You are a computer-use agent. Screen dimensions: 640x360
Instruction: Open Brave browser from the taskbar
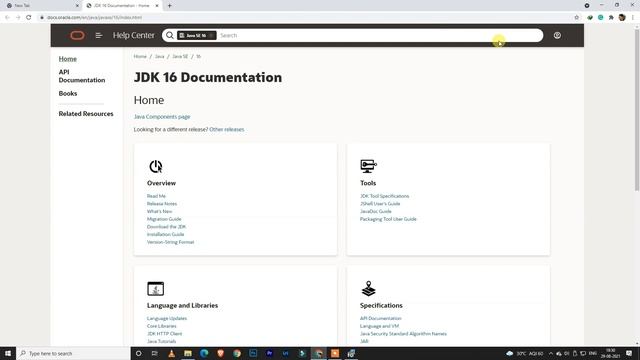(220, 353)
